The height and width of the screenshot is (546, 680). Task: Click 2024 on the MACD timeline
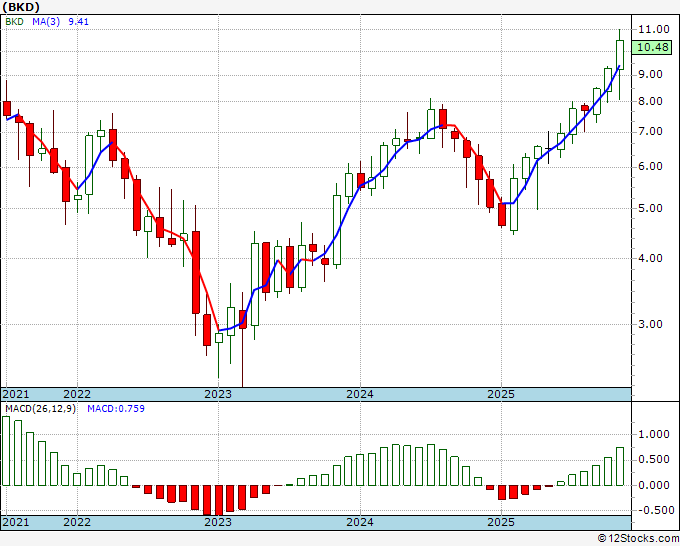pyautogui.click(x=360, y=522)
